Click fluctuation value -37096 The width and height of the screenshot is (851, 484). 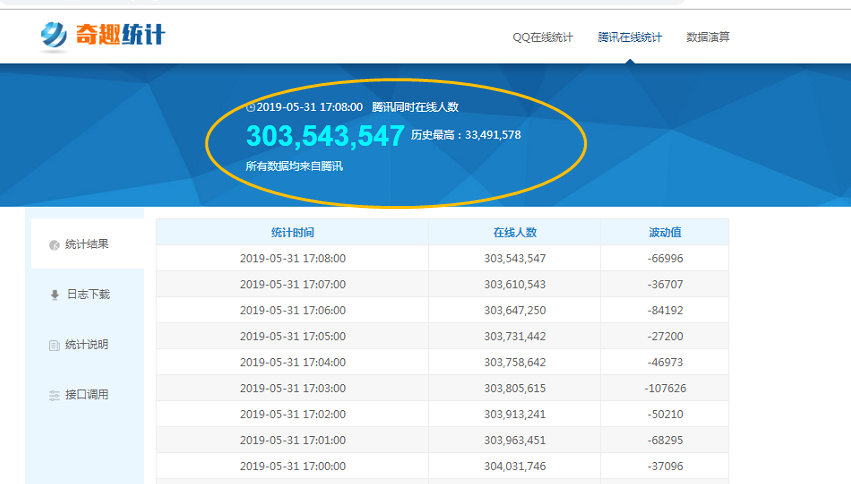(665, 467)
